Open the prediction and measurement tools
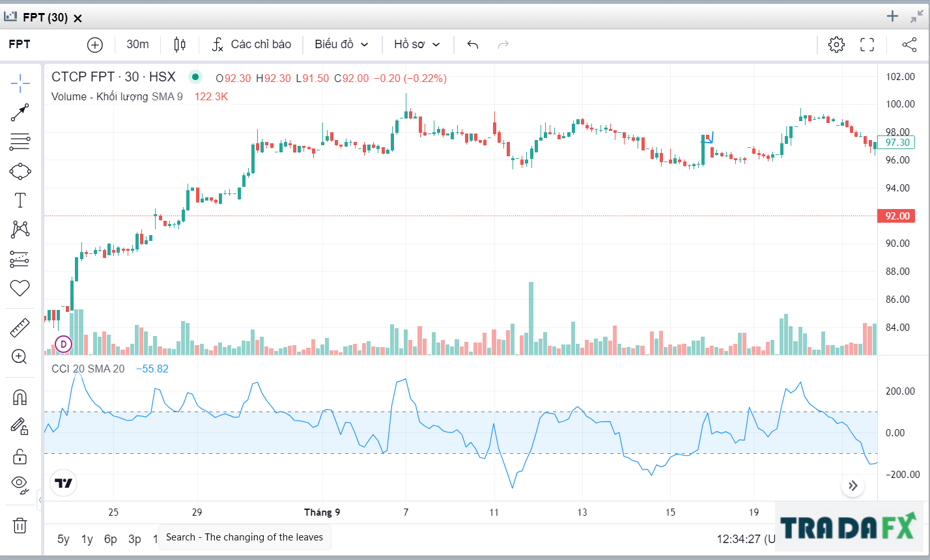930x560 pixels. pos(20,259)
